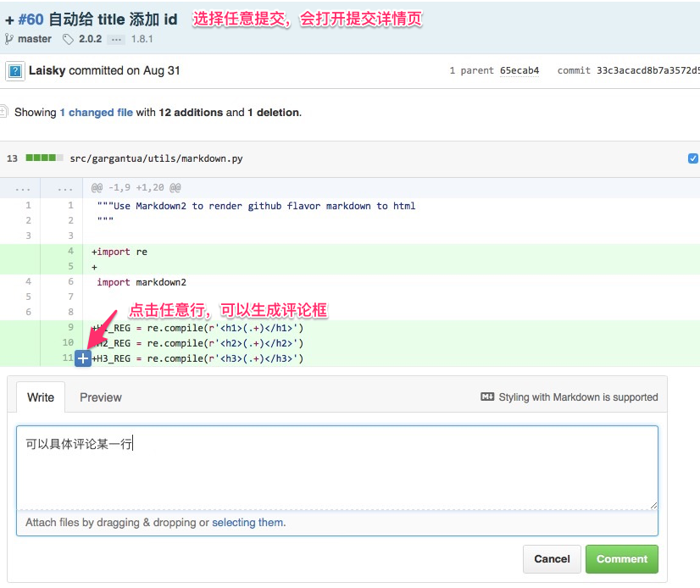Open parent commit 65ecab4

point(519,71)
